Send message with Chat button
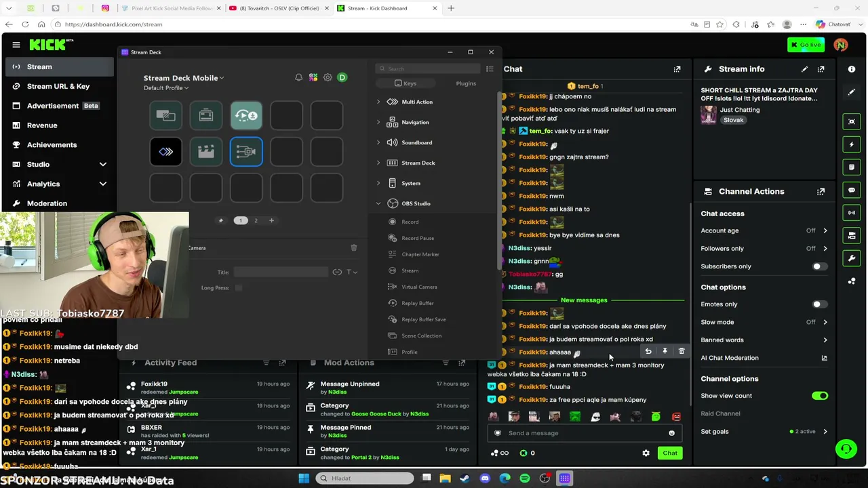The width and height of the screenshot is (868, 488). (670, 453)
